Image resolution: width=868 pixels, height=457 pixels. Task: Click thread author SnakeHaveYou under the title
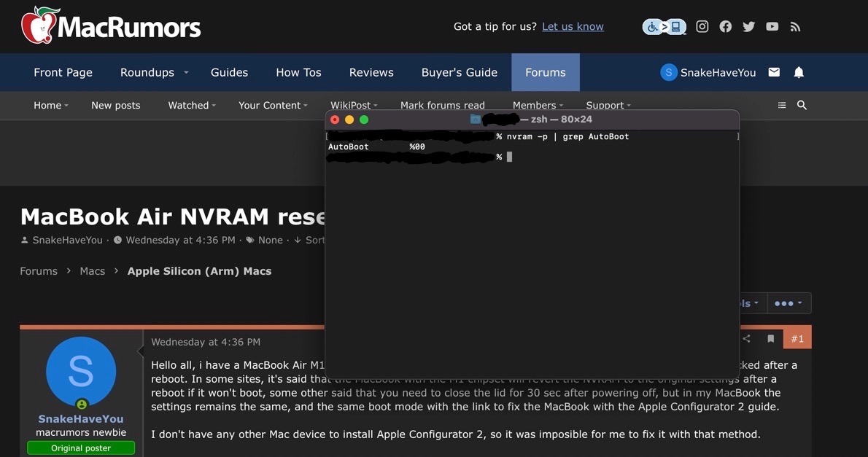coord(68,240)
